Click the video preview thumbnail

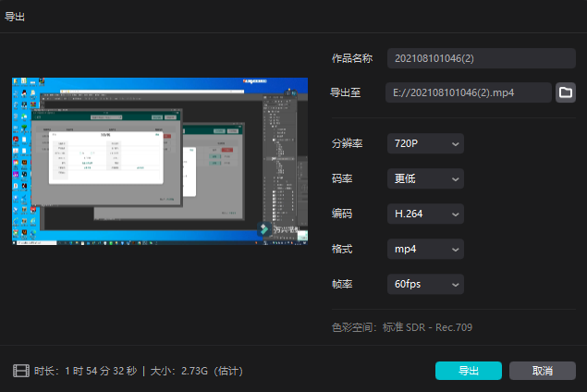click(160, 162)
